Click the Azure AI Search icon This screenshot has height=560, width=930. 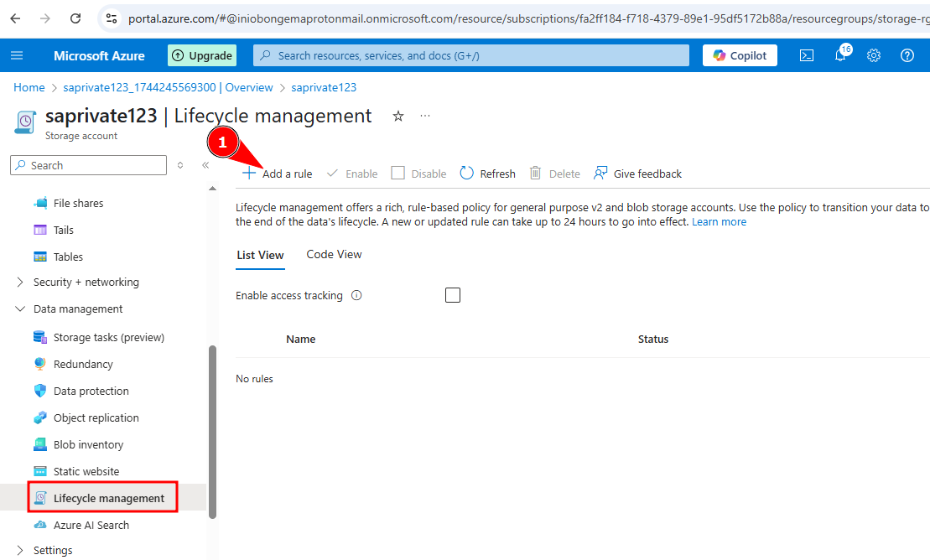tap(40, 525)
